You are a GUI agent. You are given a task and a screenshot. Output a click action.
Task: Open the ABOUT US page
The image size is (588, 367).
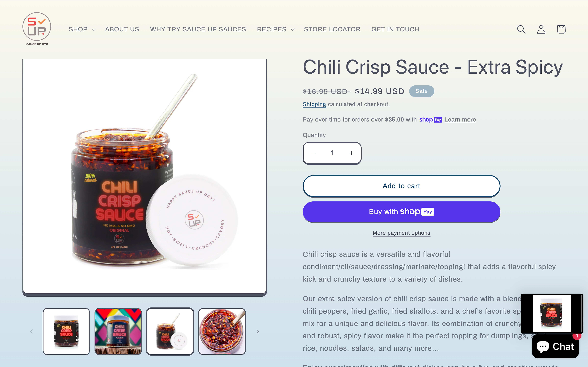click(122, 29)
